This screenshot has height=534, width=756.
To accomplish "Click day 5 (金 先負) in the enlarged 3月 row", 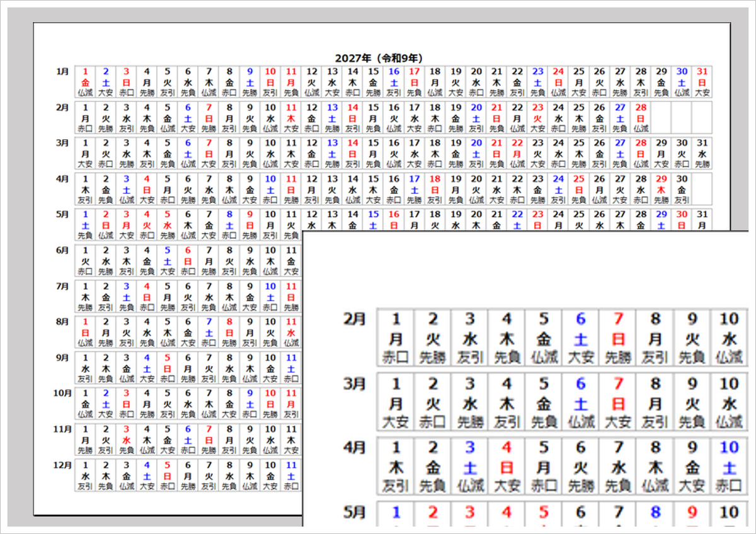I will coord(544,402).
